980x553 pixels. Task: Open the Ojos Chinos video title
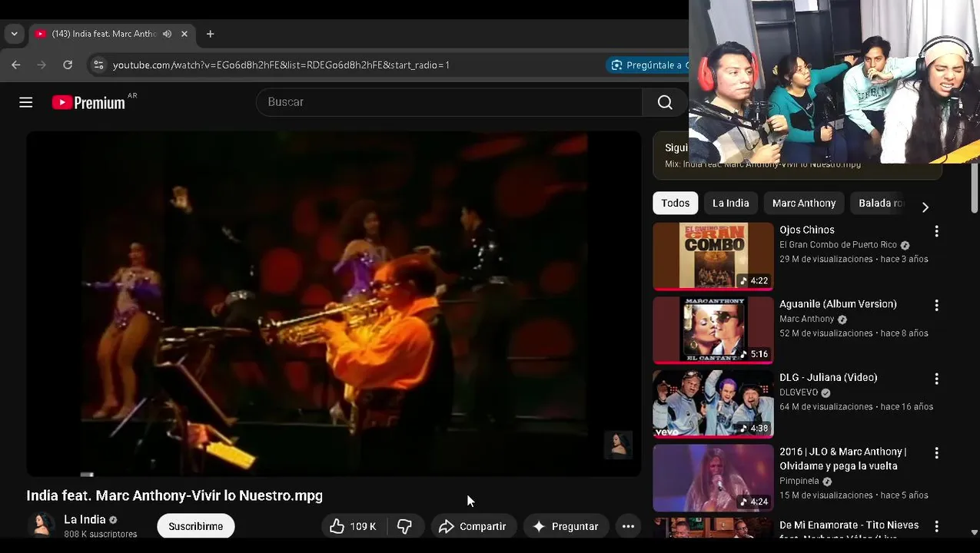click(807, 230)
